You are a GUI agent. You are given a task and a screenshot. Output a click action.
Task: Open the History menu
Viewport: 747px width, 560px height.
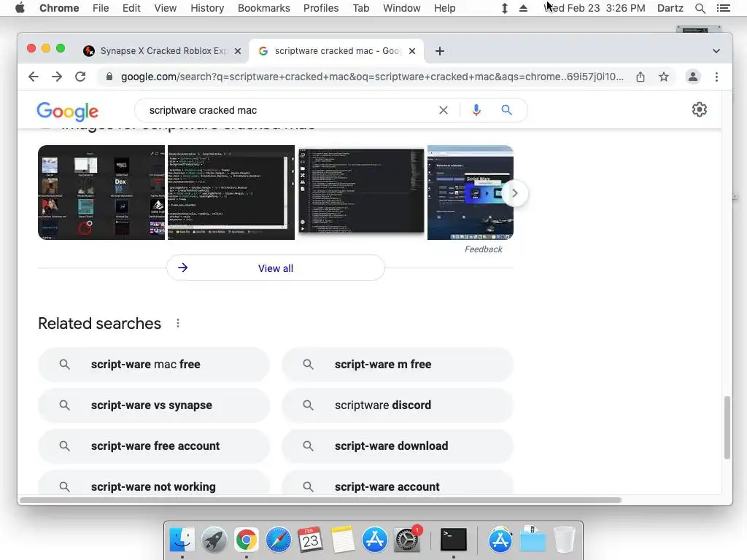tap(207, 8)
